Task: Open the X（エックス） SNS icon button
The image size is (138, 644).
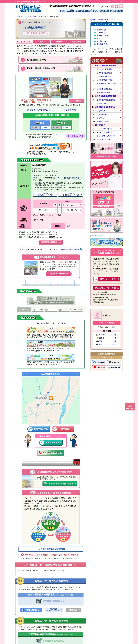Action: tap(51, 310)
